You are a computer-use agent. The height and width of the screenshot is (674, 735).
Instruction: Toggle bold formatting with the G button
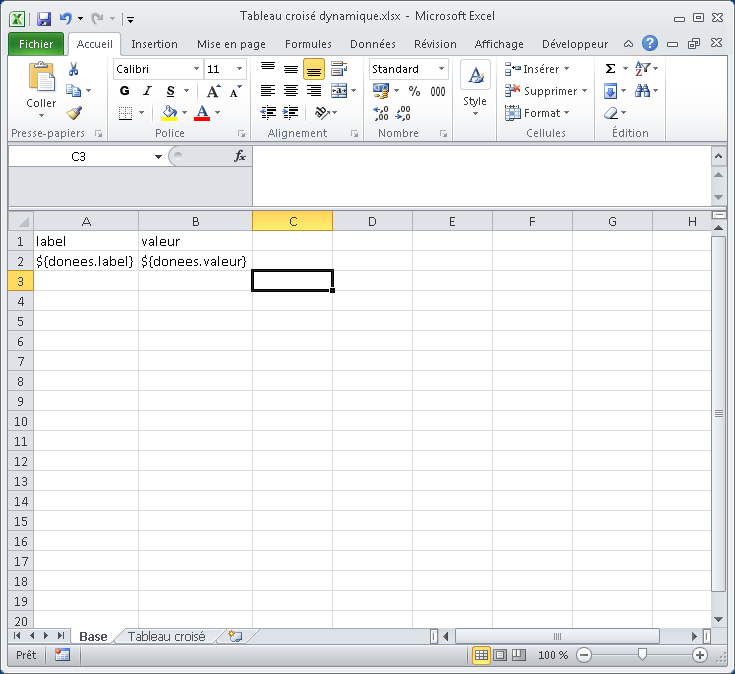(x=125, y=91)
